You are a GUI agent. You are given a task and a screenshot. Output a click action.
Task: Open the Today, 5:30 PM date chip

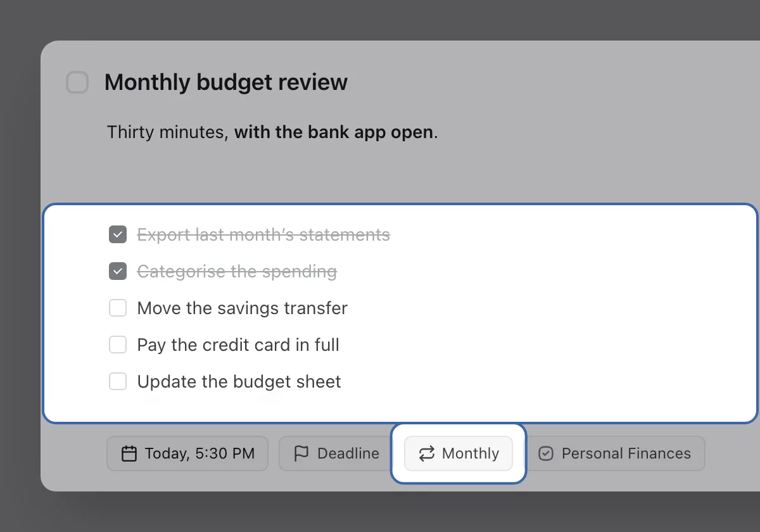click(x=187, y=453)
